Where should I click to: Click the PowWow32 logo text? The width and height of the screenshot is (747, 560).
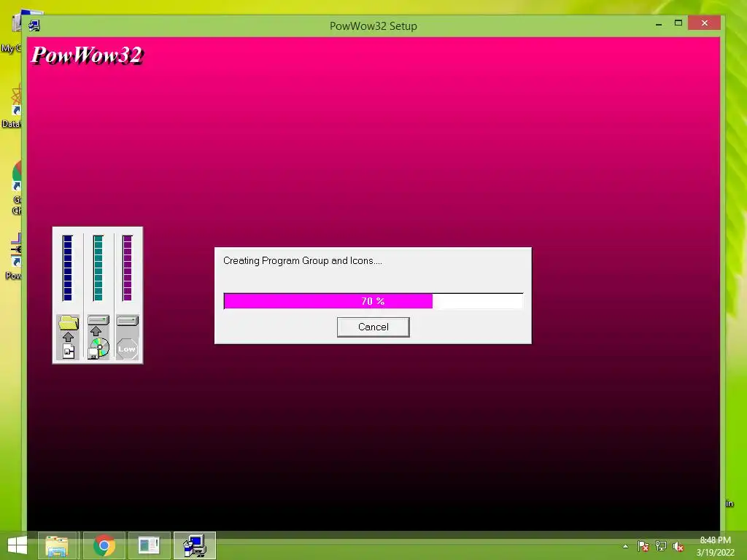[87, 55]
